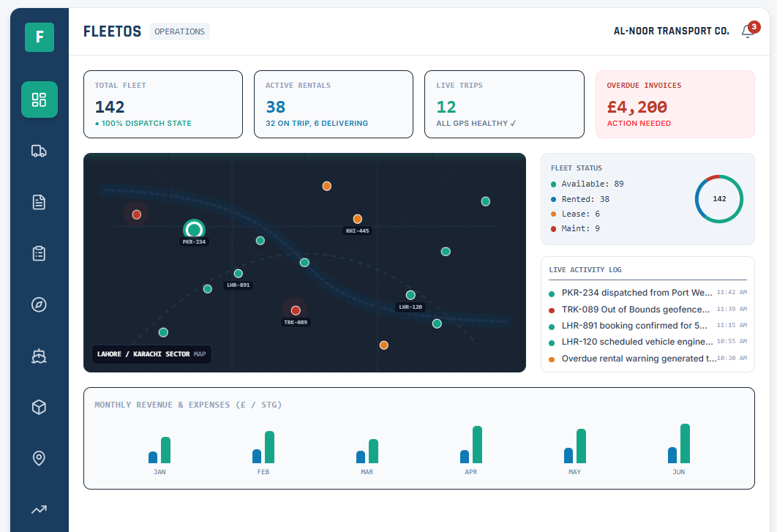Open the LHR-891 booking confirmed log entry

647,326
